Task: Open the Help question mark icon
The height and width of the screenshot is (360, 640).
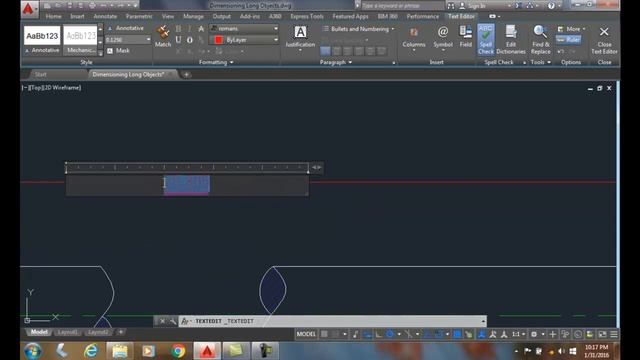Action: pos(551,6)
